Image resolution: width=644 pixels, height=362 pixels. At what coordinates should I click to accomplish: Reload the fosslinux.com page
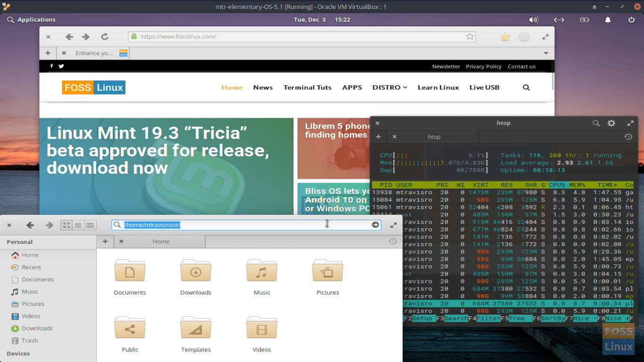(x=105, y=37)
